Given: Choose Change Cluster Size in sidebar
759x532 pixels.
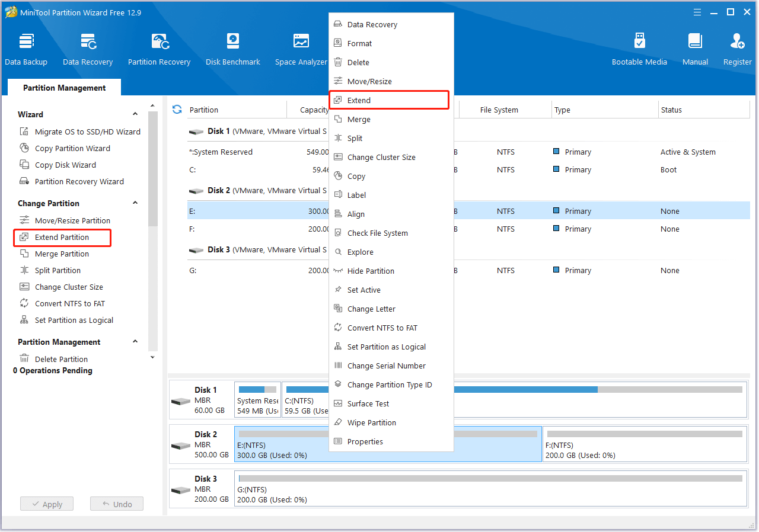Looking at the screenshot, I should (62, 287).
